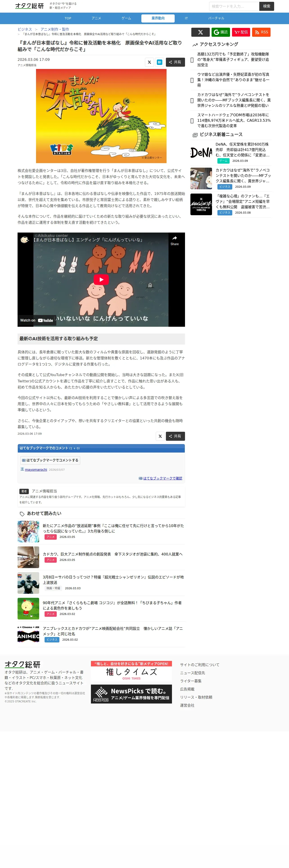
Task: Switch to the バーチャル navigation tab
Action: pos(216,18)
